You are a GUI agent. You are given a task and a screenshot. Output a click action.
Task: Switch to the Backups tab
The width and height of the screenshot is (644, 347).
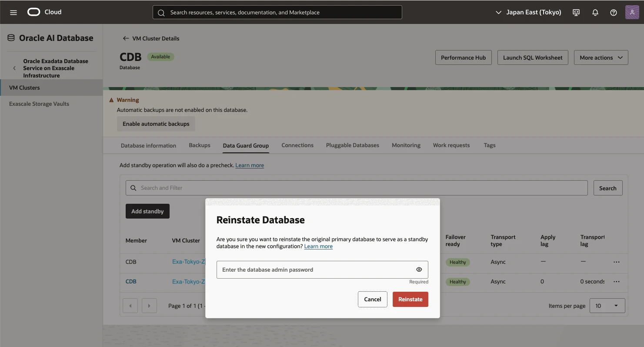point(200,145)
